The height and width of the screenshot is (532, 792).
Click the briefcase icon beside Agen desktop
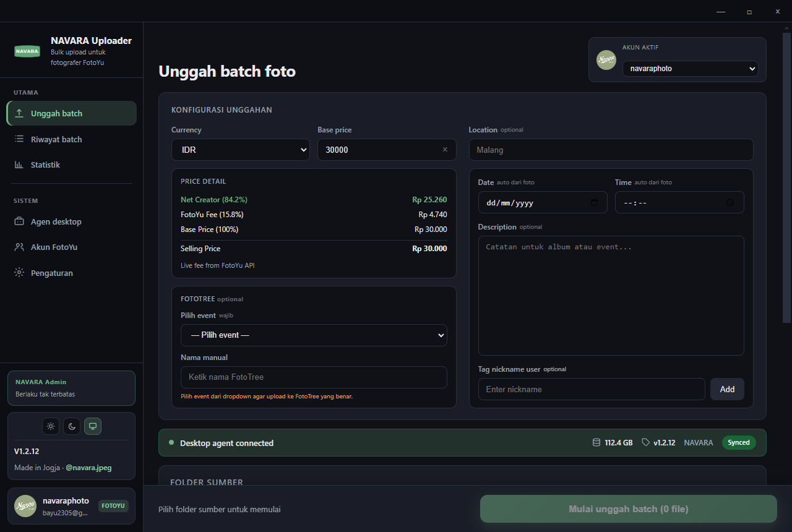(19, 221)
